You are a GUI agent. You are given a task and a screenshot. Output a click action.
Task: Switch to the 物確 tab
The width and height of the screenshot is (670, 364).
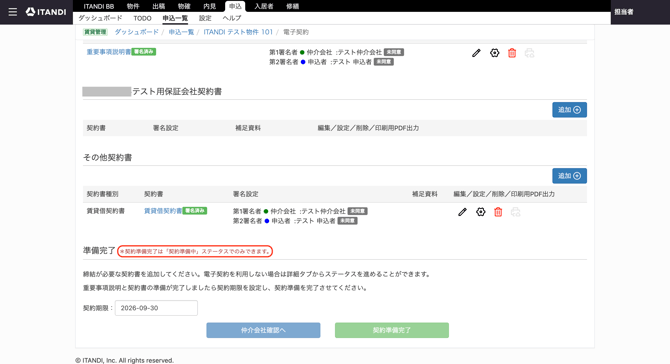coord(184,6)
